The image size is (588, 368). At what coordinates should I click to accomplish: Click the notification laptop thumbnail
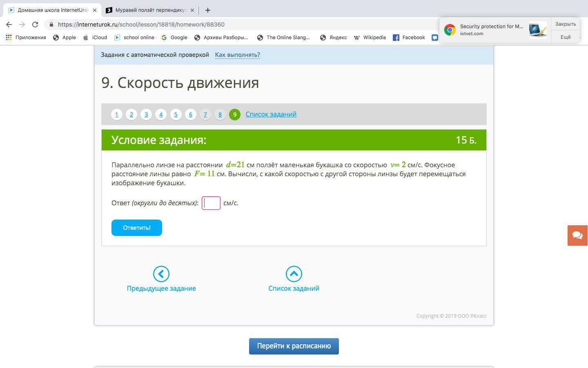tap(538, 30)
